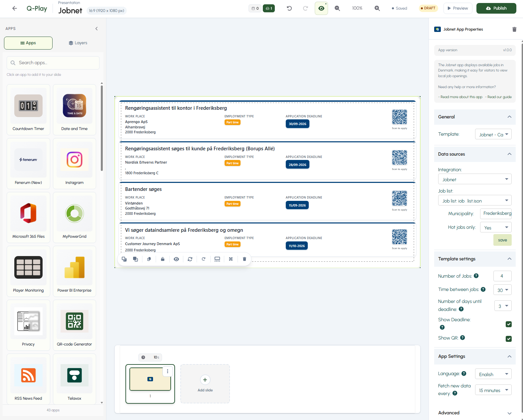Click the duplicate icon in the floating toolbar
The width and height of the screenshot is (523, 420).
tap(149, 259)
